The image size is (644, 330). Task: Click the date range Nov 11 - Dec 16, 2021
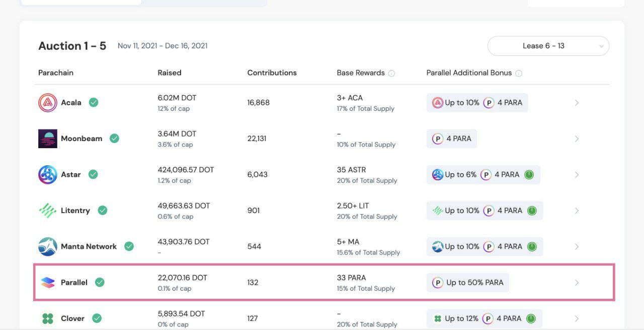pos(163,46)
